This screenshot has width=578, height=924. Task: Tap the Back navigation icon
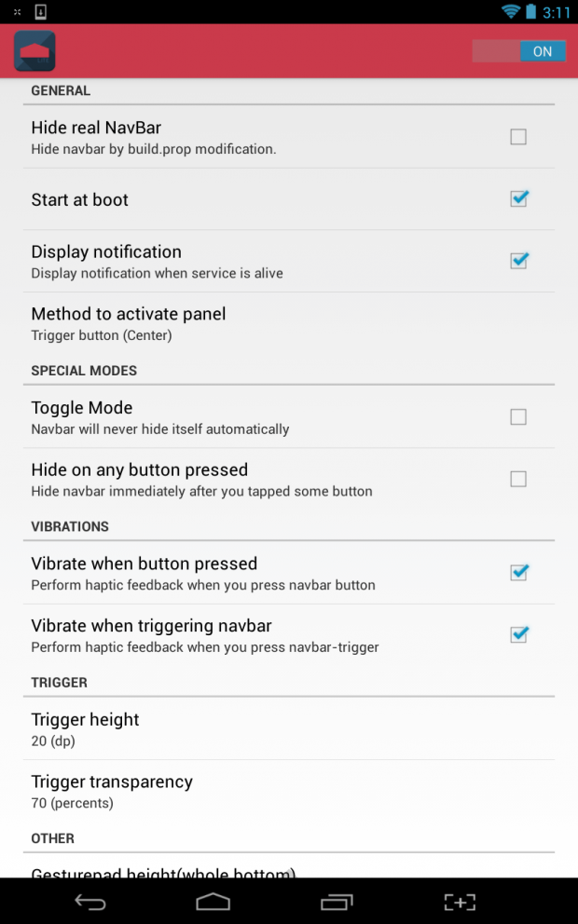pyautogui.click(x=89, y=902)
